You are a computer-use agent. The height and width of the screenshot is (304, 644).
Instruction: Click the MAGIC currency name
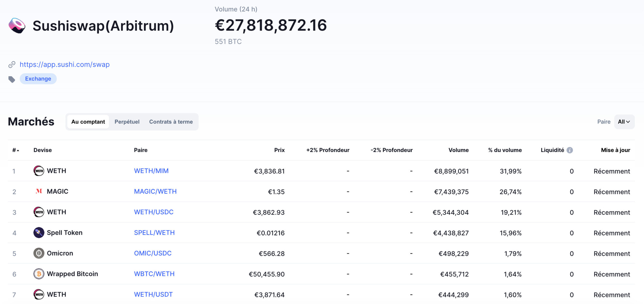[x=58, y=192]
